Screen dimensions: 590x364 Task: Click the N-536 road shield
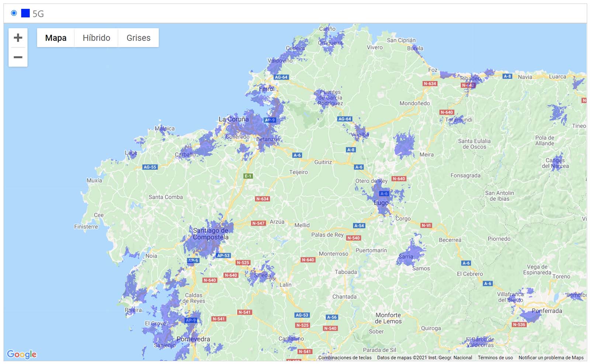pyautogui.click(x=519, y=325)
